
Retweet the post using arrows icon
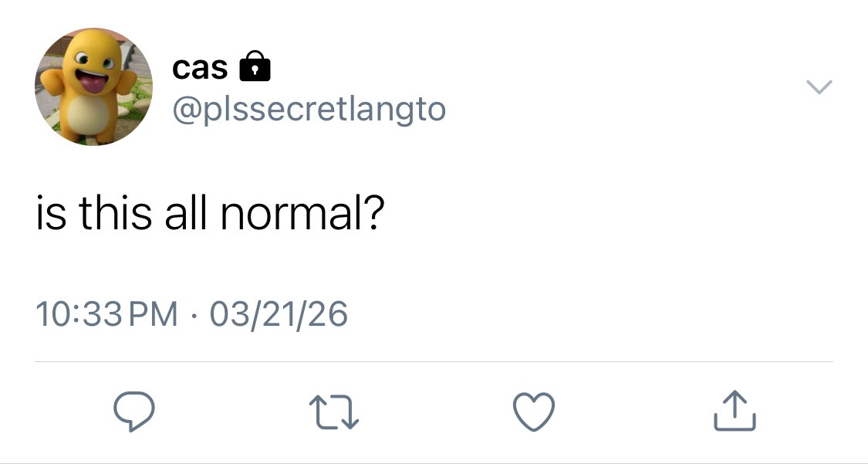[334, 412]
